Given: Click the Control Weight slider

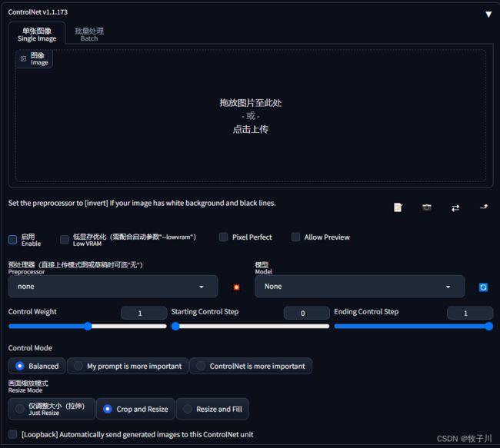Looking at the screenshot, I should pos(88,327).
